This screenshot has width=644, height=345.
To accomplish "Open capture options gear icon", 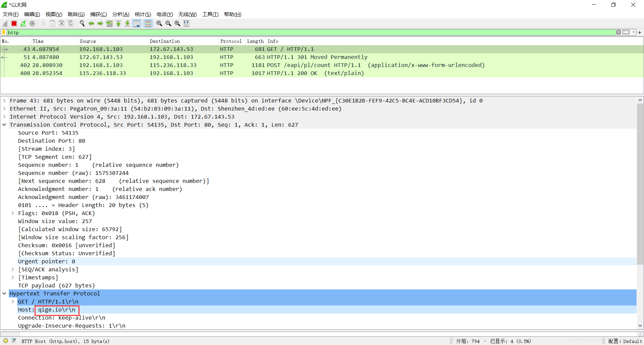I will pos(32,23).
